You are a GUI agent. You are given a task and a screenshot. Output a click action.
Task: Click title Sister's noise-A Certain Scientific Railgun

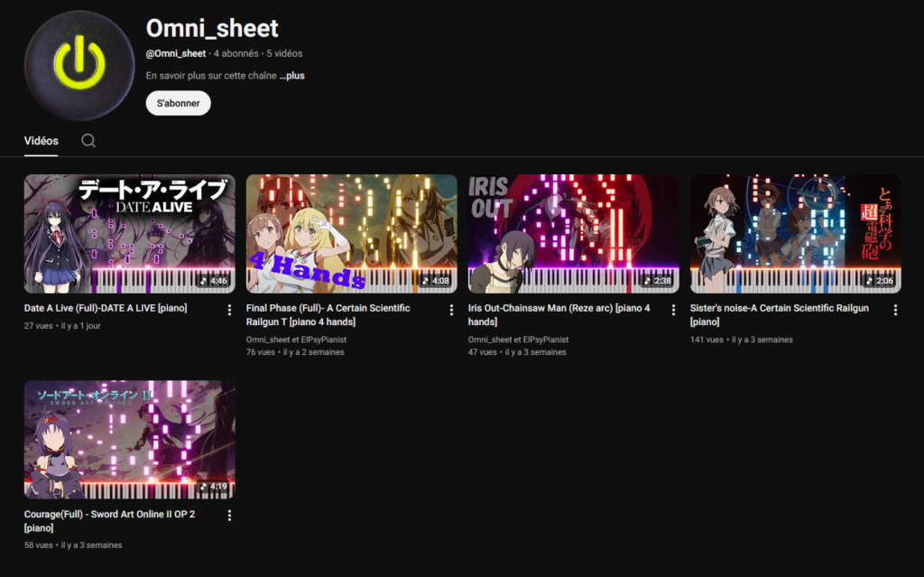click(779, 315)
